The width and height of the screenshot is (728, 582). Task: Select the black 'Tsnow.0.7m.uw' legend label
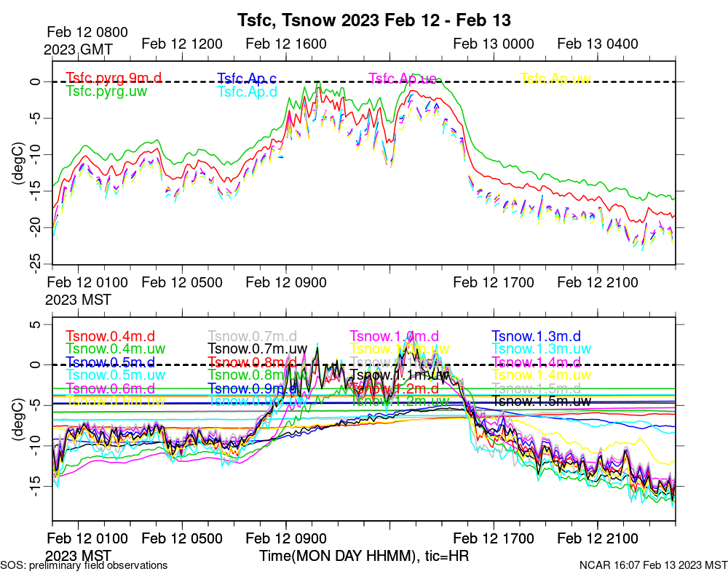pos(258,348)
